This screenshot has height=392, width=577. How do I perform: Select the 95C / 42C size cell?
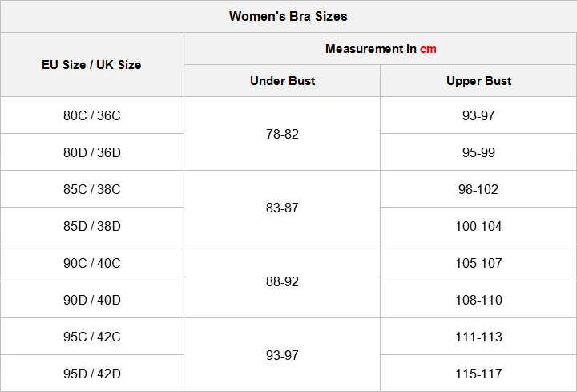[x=91, y=337]
